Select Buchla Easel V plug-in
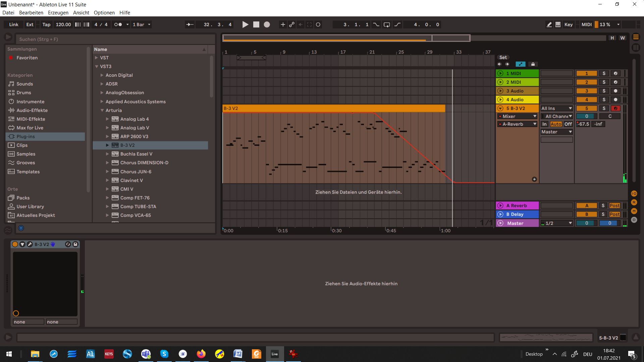Screen dimensions: 644x362 tap(136, 154)
